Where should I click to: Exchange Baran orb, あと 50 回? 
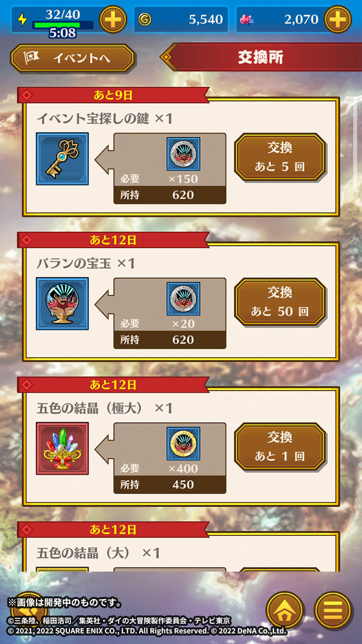click(x=280, y=302)
